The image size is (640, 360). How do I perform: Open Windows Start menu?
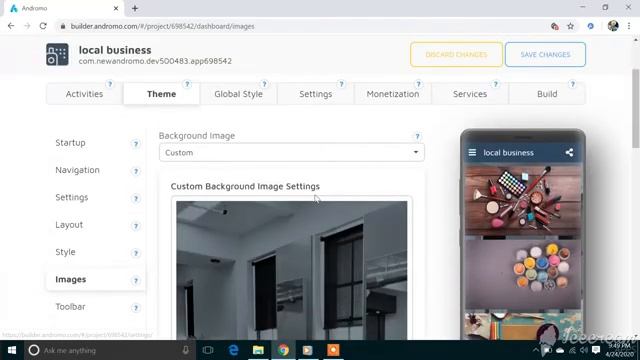[x=12, y=350]
